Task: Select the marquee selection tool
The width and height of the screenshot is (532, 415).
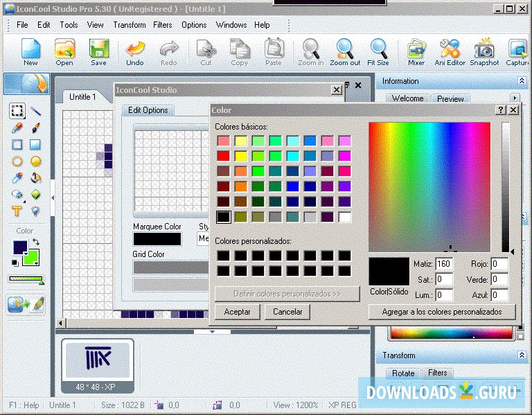Action: coord(17,111)
